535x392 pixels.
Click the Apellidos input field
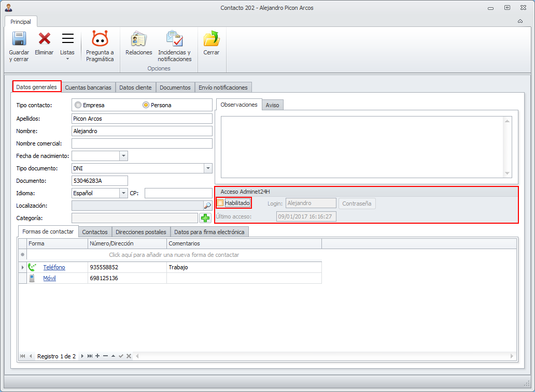(x=142, y=119)
